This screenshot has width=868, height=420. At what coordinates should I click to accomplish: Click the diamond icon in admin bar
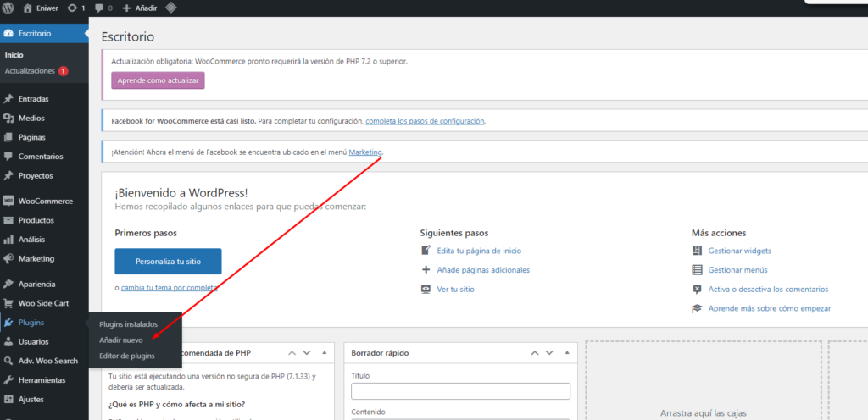(x=170, y=8)
